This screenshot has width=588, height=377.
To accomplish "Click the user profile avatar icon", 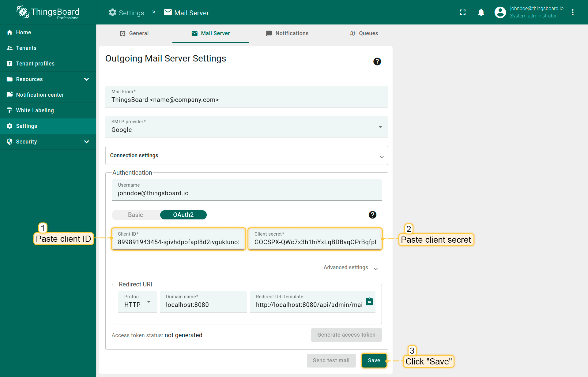I will tap(500, 12).
